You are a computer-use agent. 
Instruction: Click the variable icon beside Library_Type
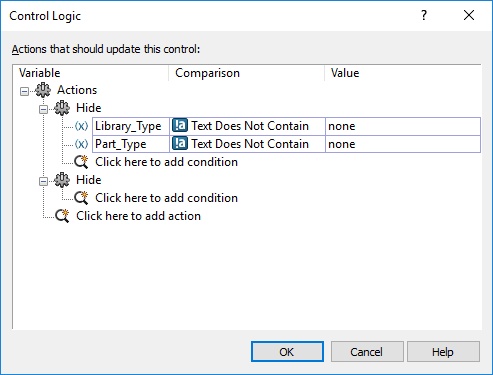point(81,126)
